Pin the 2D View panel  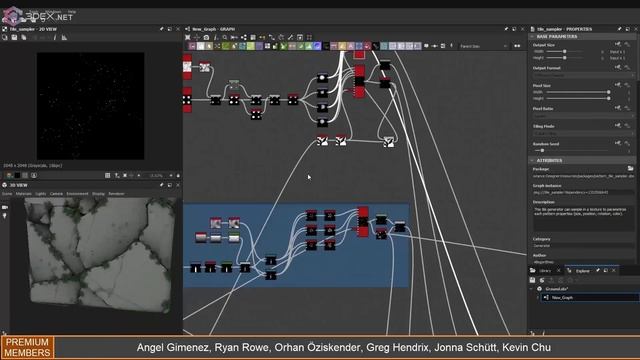point(162,29)
